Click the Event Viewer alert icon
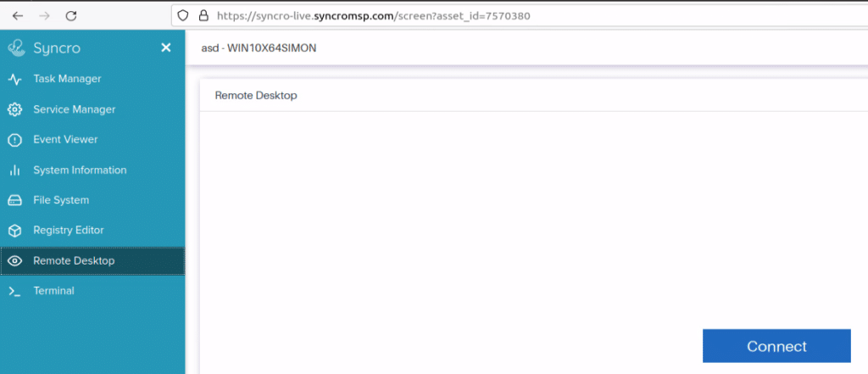Viewport: 868px width, 374px height. click(15, 140)
